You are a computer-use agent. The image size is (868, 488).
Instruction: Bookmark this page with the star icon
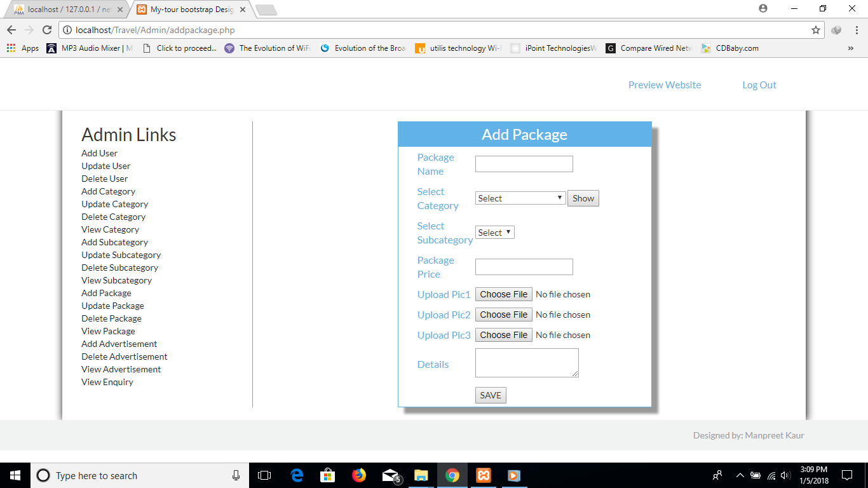click(x=816, y=30)
